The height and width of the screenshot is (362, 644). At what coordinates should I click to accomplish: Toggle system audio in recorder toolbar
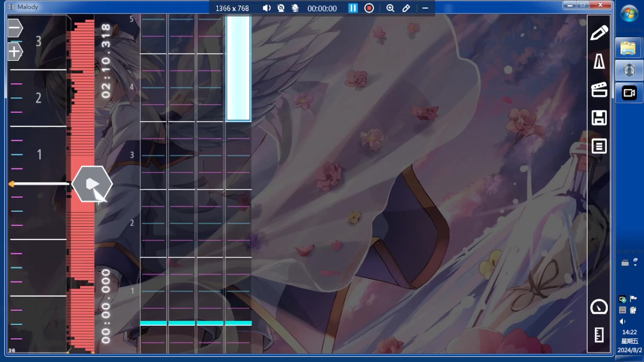(x=267, y=8)
